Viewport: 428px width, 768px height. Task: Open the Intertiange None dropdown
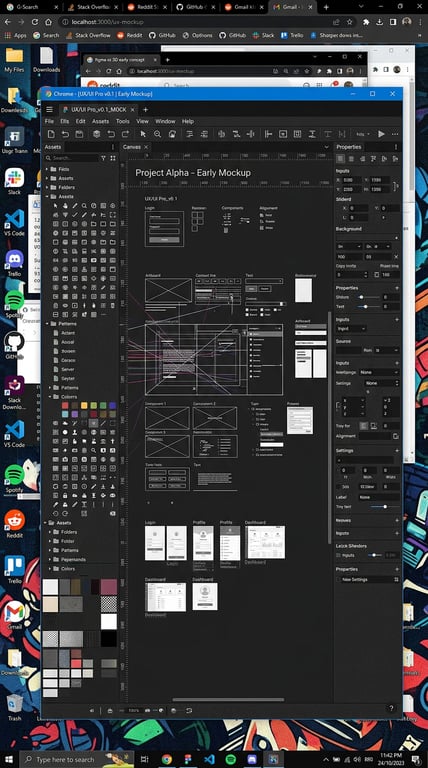[x=379, y=373]
